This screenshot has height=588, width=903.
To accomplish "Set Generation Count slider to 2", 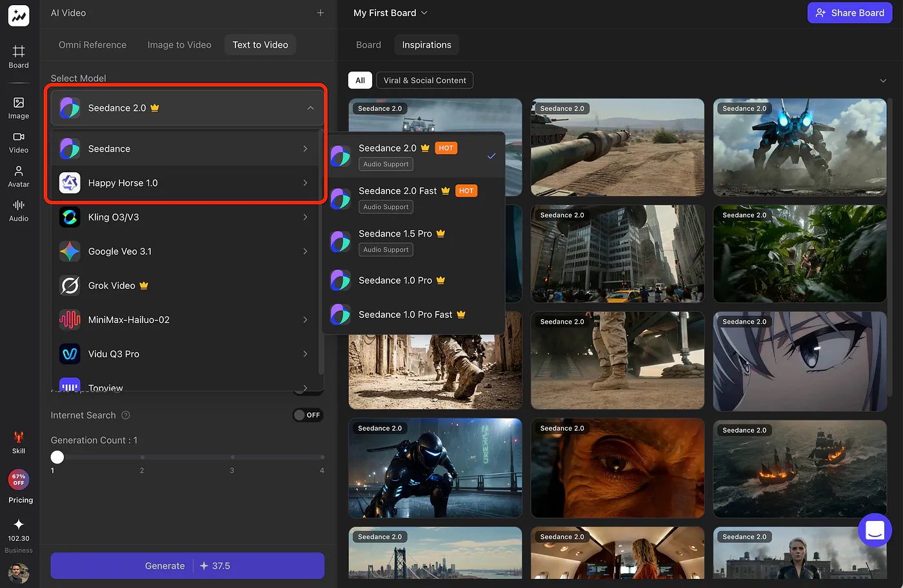I will pyautogui.click(x=142, y=457).
